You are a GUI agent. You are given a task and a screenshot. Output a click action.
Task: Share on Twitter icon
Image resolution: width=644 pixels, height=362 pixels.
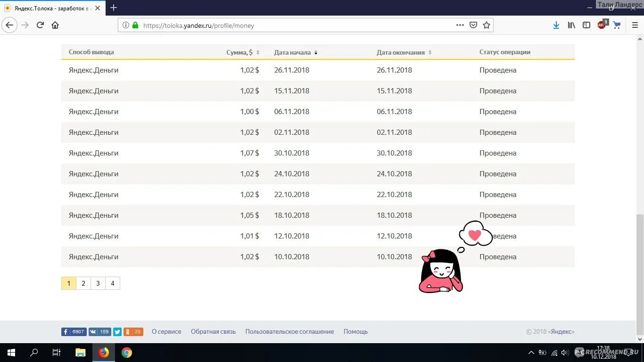click(x=117, y=332)
